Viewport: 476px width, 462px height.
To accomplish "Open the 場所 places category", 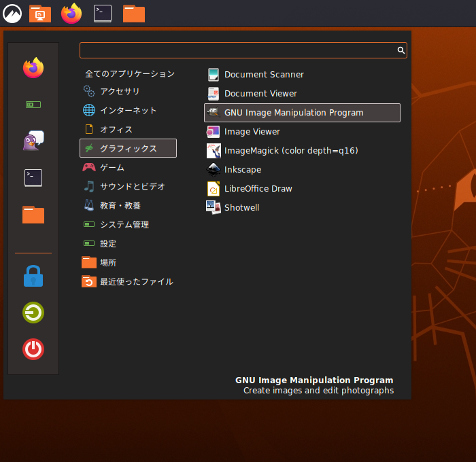I will pyautogui.click(x=128, y=263).
